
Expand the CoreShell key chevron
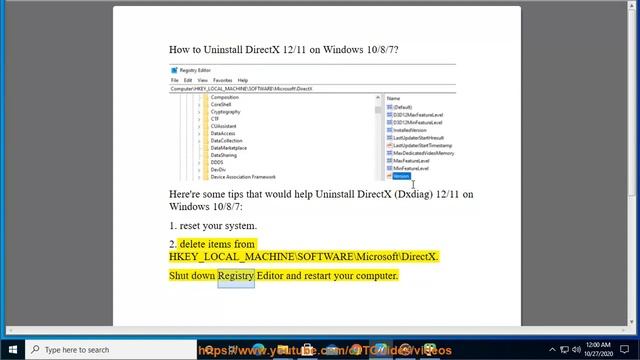tap(199, 105)
